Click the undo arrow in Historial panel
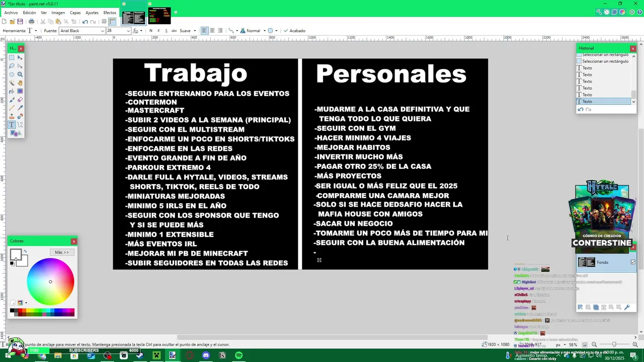The height and width of the screenshot is (362, 644). click(581, 110)
